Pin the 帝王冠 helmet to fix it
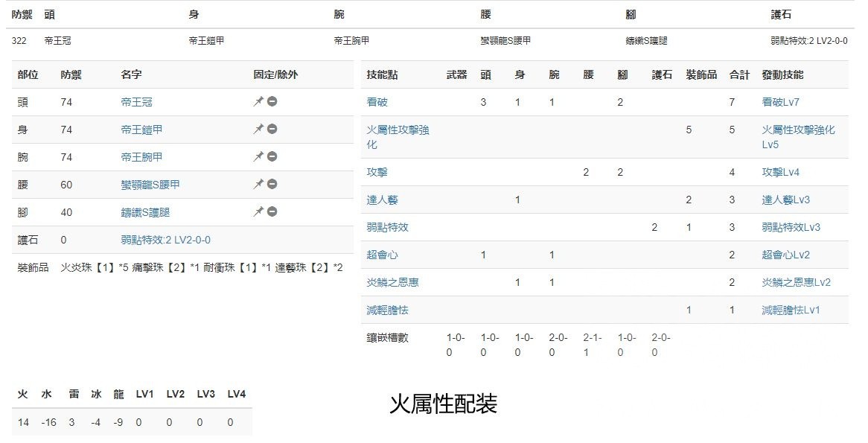868x443 pixels. point(258,101)
